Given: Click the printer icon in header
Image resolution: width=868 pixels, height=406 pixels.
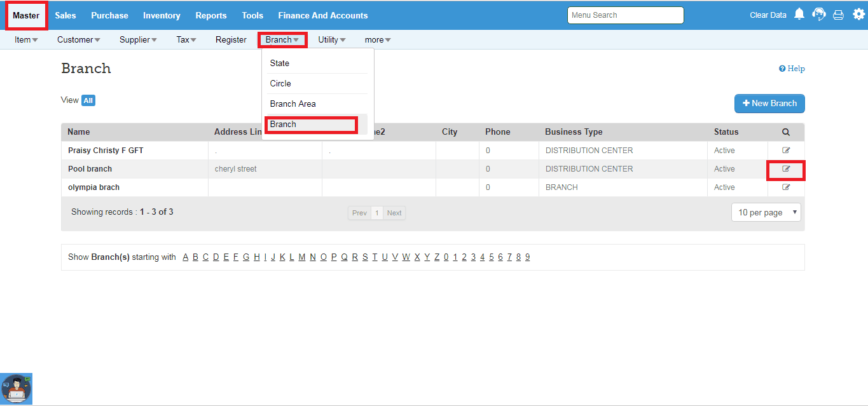Looking at the screenshot, I should tap(838, 15).
